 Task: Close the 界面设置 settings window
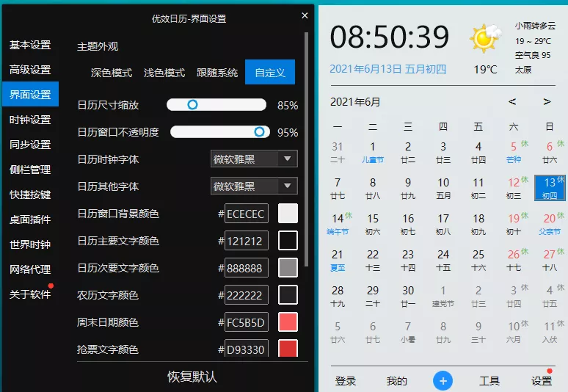click(x=305, y=15)
